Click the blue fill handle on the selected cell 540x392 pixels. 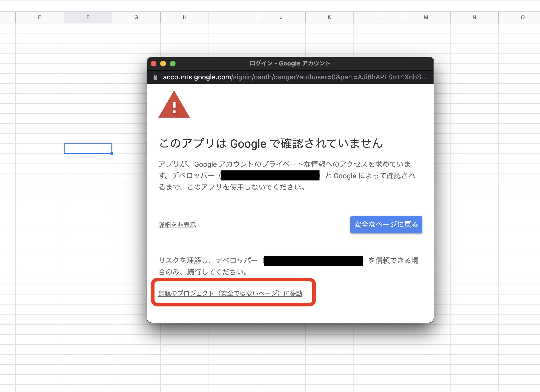(x=112, y=153)
